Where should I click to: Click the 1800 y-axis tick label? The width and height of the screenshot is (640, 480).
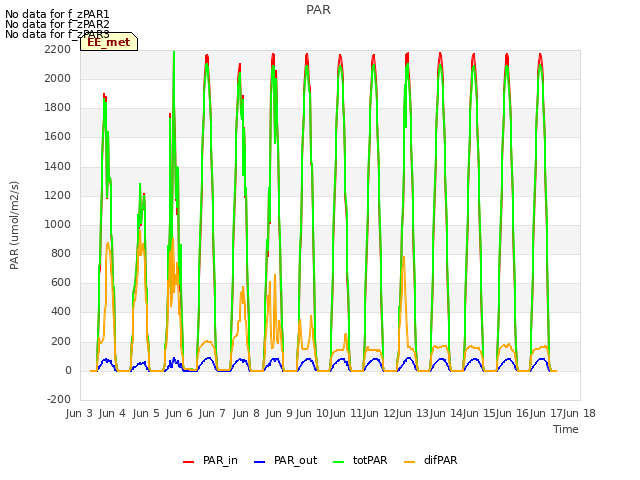[x=58, y=108]
